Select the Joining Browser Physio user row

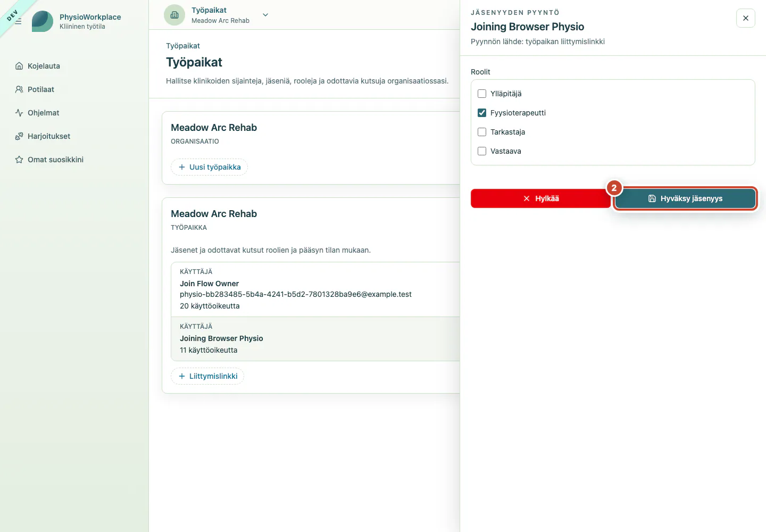click(x=315, y=339)
